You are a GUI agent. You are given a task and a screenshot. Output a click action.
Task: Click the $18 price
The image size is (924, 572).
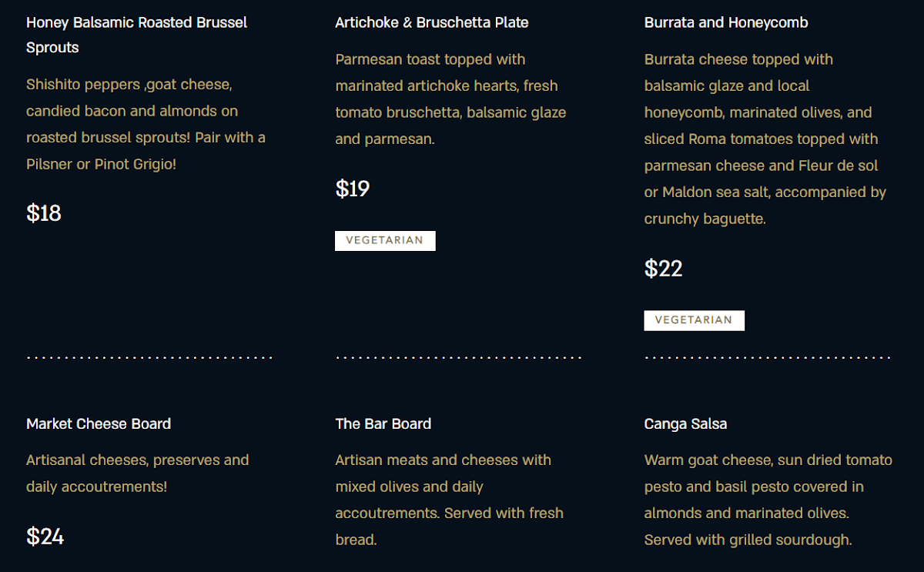[x=44, y=213]
